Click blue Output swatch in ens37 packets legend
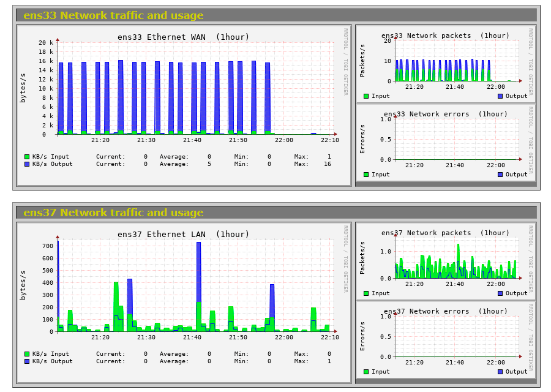551x392 pixels. tap(500, 293)
